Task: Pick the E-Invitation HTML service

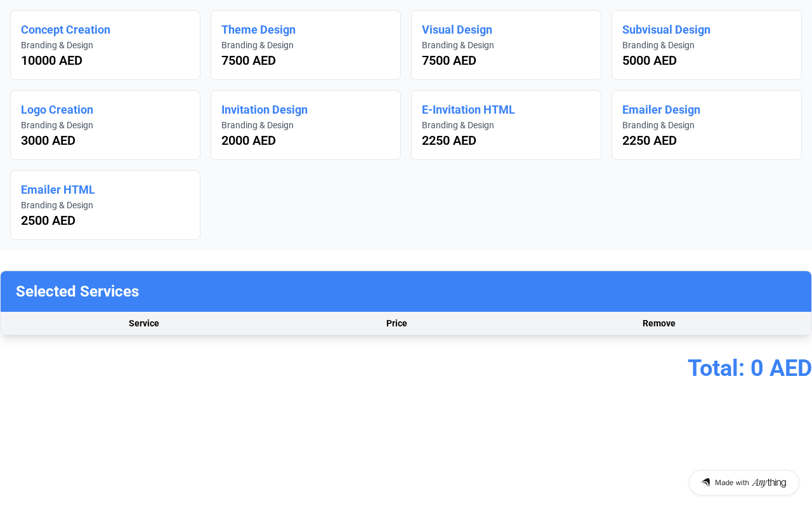Action: point(506,125)
